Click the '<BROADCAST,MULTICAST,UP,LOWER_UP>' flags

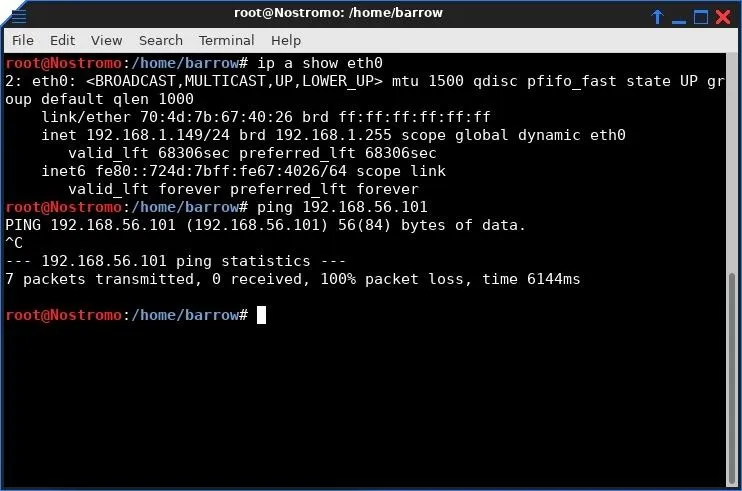click(x=234, y=81)
